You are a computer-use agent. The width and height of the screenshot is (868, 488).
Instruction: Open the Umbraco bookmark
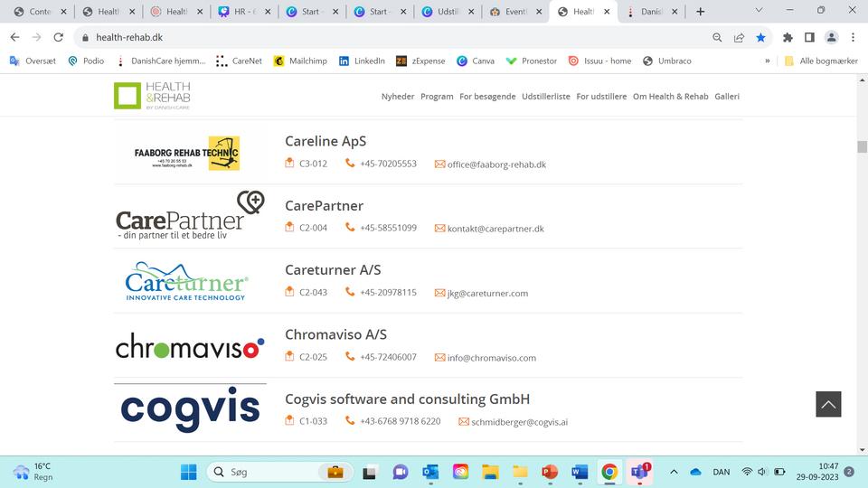(667, 61)
